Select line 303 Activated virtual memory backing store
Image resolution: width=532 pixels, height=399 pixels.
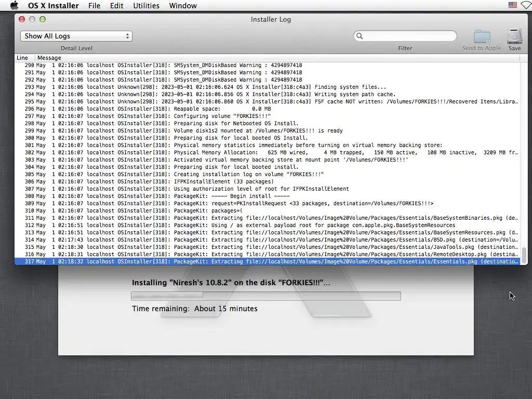pos(267,160)
